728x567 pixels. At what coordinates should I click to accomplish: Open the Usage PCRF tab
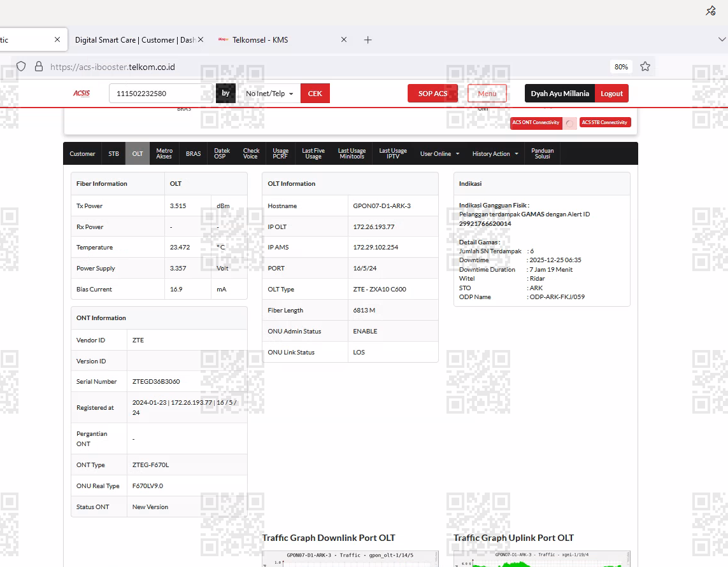pos(280,153)
